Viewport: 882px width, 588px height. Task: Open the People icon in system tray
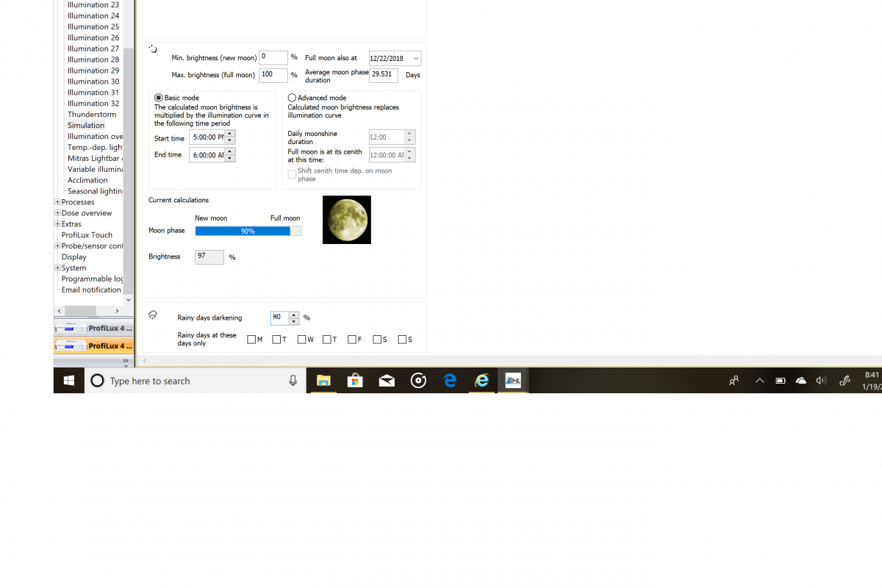(x=734, y=381)
